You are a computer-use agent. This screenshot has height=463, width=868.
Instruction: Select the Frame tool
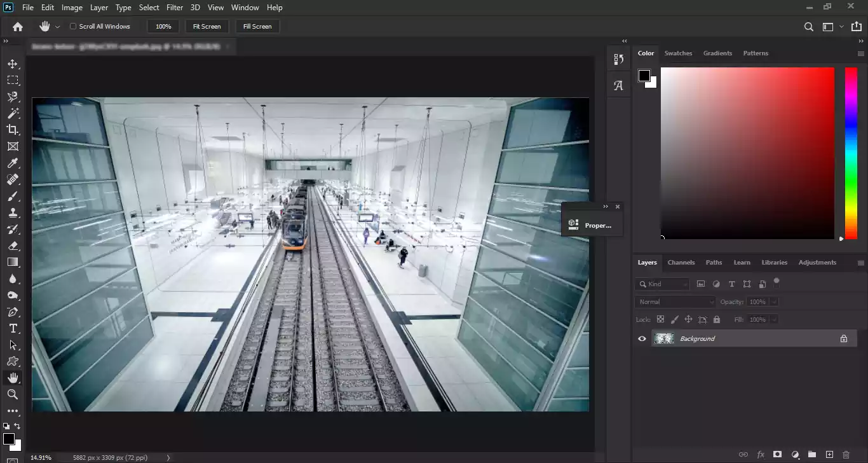tap(13, 146)
